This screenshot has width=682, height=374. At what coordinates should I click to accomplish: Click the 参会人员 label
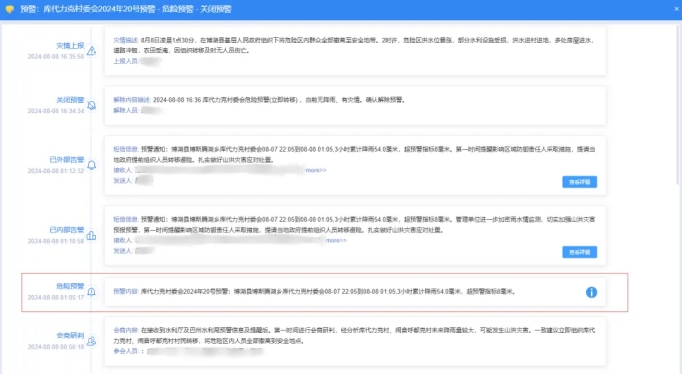tap(126, 351)
